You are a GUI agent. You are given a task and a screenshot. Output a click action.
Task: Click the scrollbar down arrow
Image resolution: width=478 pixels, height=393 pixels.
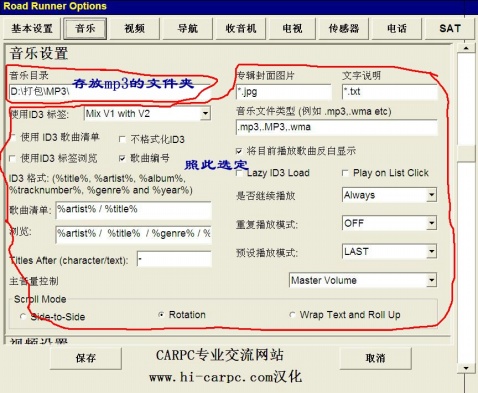click(466, 368)
